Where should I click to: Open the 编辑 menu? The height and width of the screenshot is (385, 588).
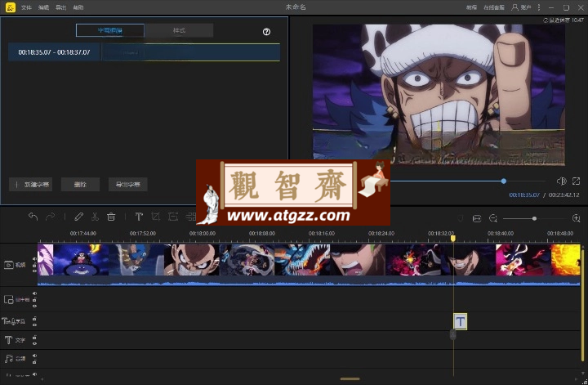[x=43, y=7]
